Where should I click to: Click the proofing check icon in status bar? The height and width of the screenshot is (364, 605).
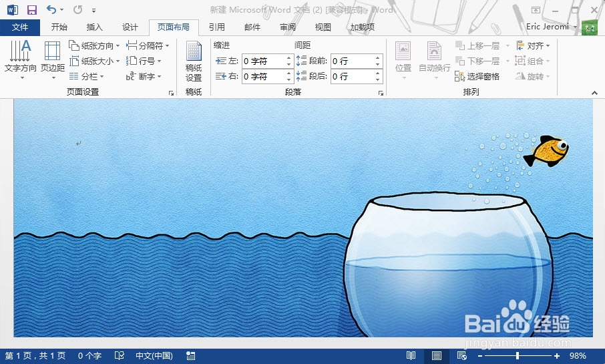pos(120,355)
